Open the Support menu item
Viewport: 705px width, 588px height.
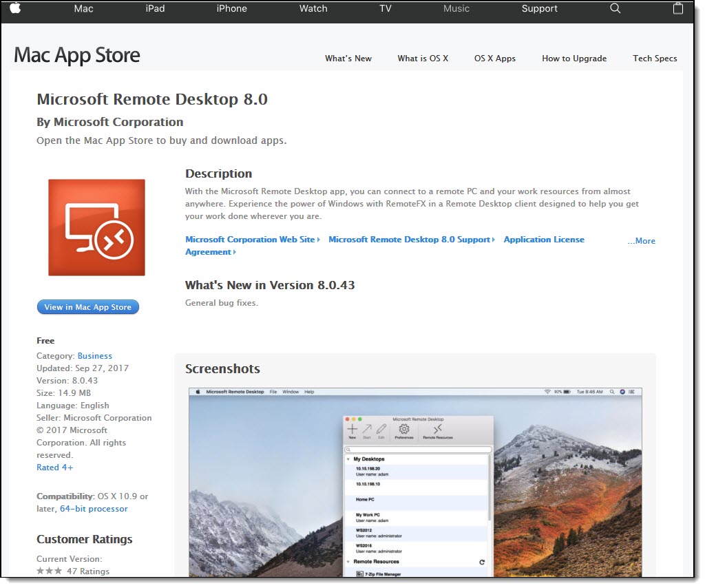click(x=540, y=8)
